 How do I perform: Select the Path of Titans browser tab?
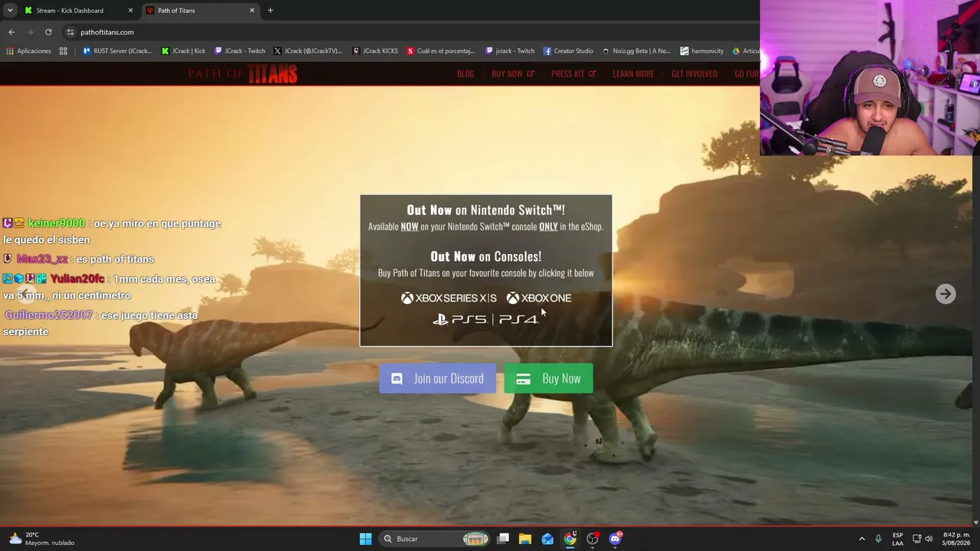click(x=201, y=11)
